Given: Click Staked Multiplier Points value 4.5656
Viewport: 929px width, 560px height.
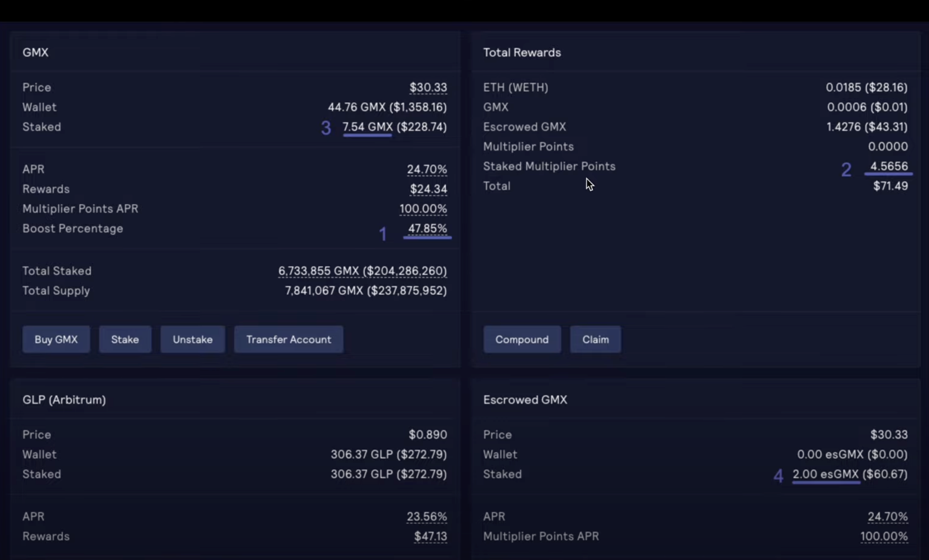Looking at the screenshot, I should point(889,166).
